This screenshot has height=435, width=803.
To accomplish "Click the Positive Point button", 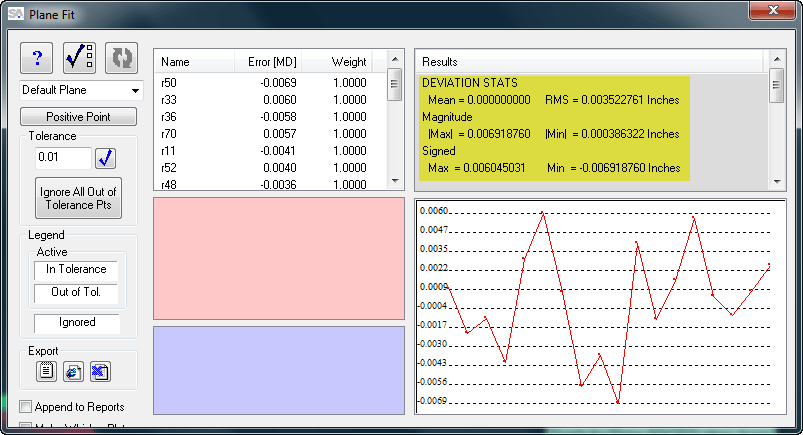I will click(78, 117).
